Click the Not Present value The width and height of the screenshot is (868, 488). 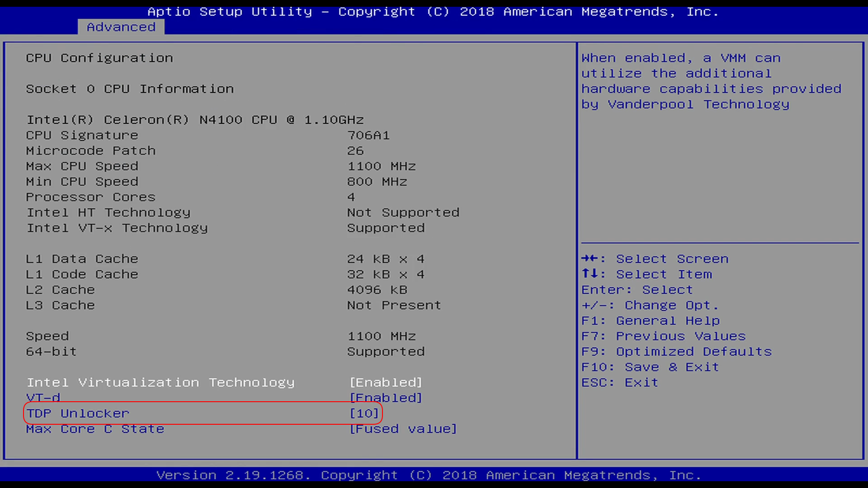[394, 305]
